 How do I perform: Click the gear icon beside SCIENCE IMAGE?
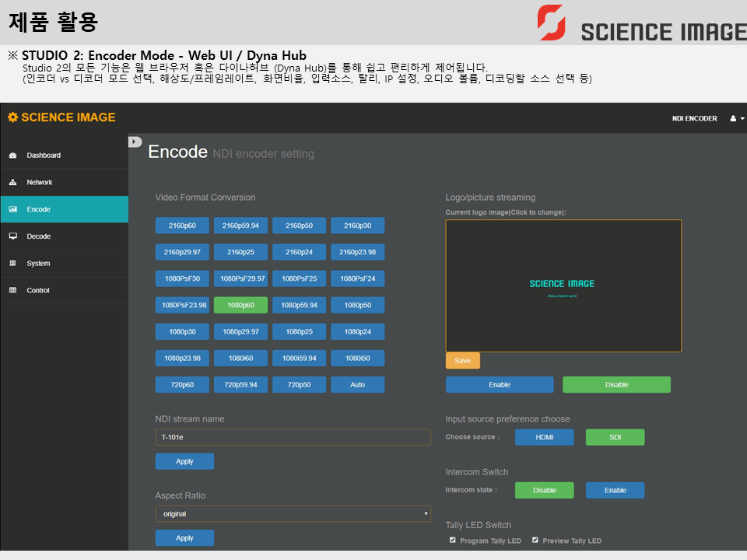(x=13, y=117)
